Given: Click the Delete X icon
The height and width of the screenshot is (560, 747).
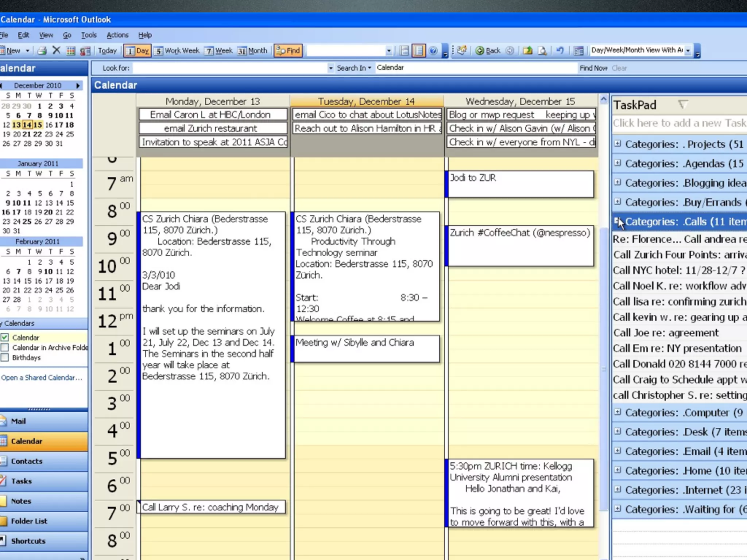Looking at the screenshot, I should pos(57,50).
